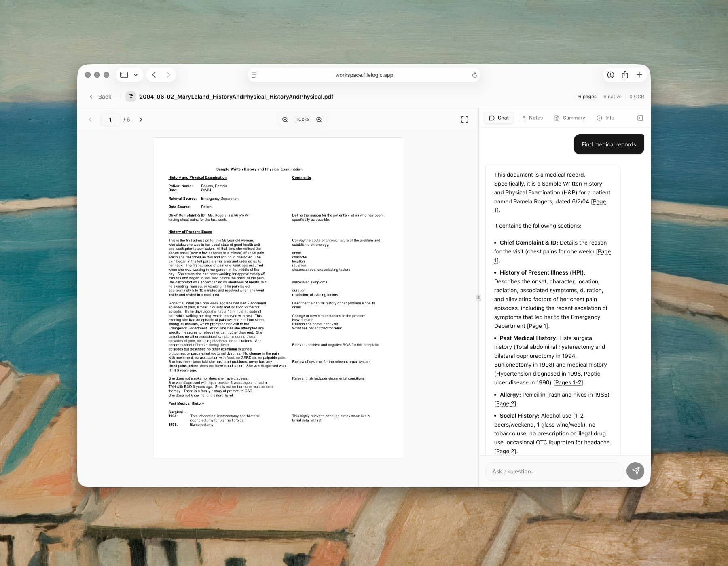Viewport: 728px width, 566px height.
Task: Click the 100% zoom level control
Action: [302, 119]
